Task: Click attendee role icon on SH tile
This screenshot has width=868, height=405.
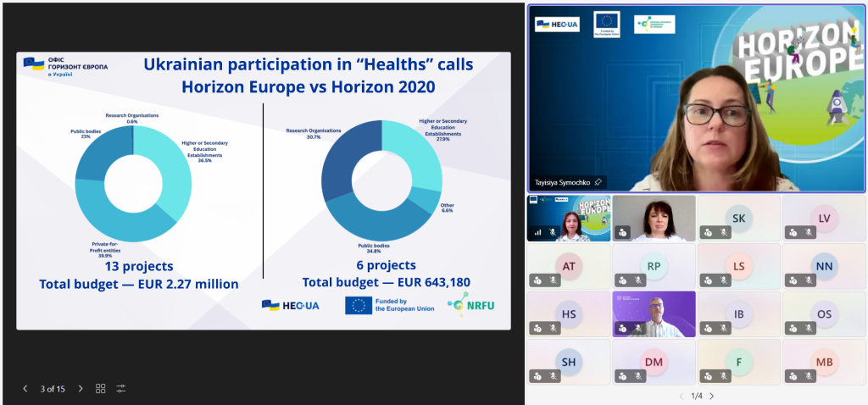Action: tap(537, 376)
